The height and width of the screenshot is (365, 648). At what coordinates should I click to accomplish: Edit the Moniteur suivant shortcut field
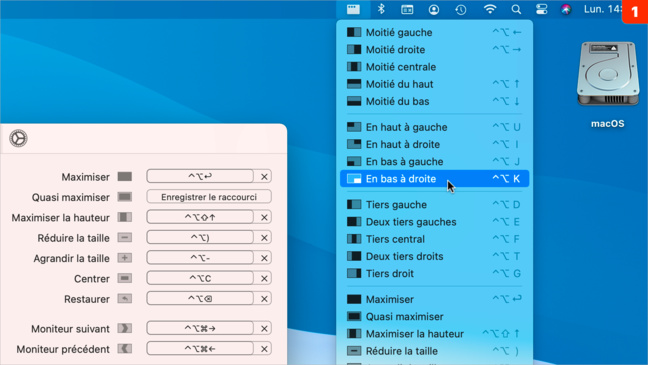pos(200,329)
